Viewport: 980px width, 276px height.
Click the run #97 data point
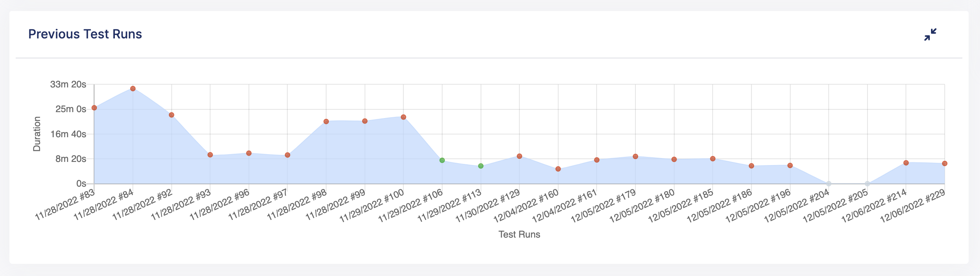click(x=287, y=155)
